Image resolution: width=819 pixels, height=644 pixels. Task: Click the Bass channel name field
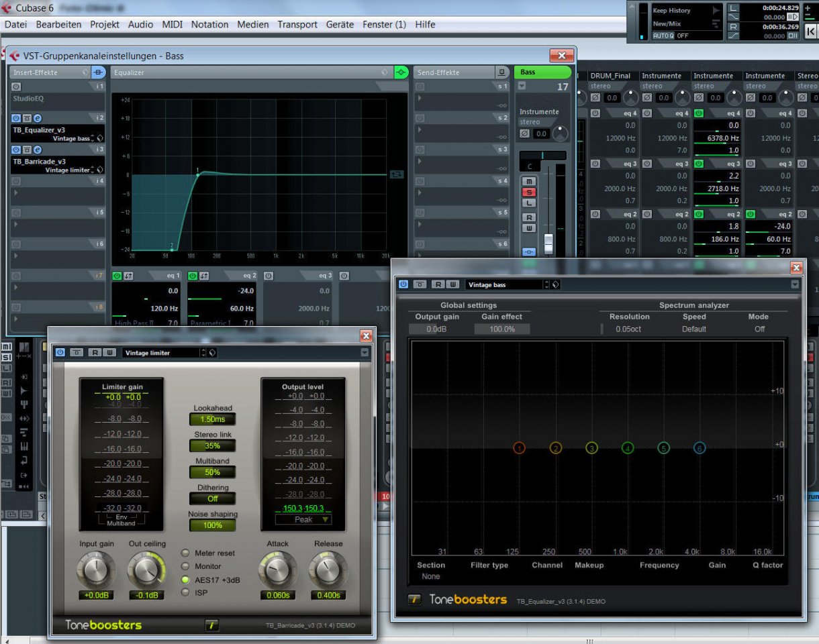[x=542, y=72]
